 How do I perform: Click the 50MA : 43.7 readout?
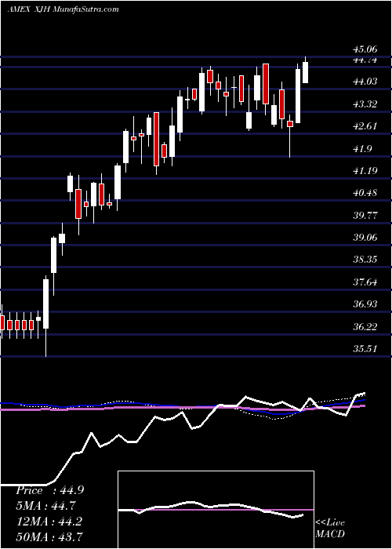click(49, 536)
